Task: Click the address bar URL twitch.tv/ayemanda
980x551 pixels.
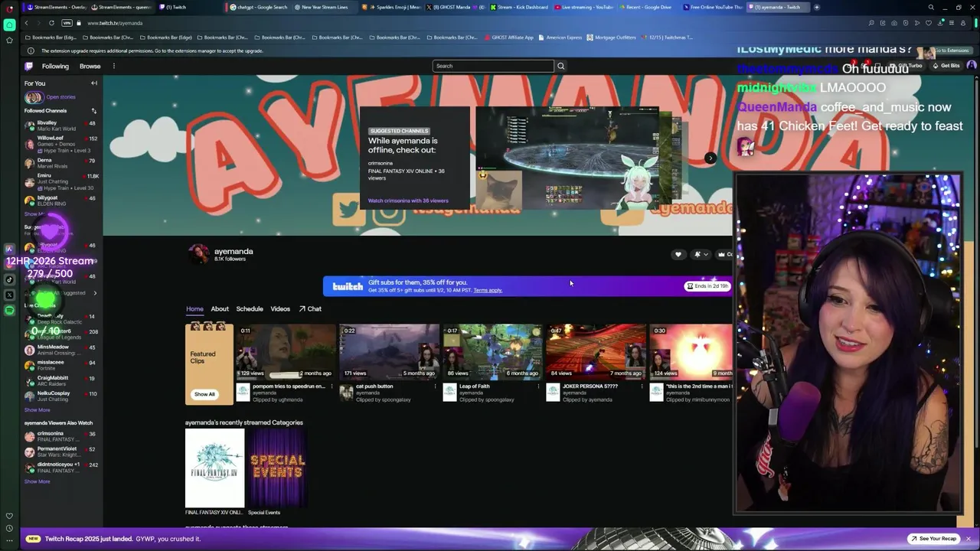Action: [x=115, y=23]
